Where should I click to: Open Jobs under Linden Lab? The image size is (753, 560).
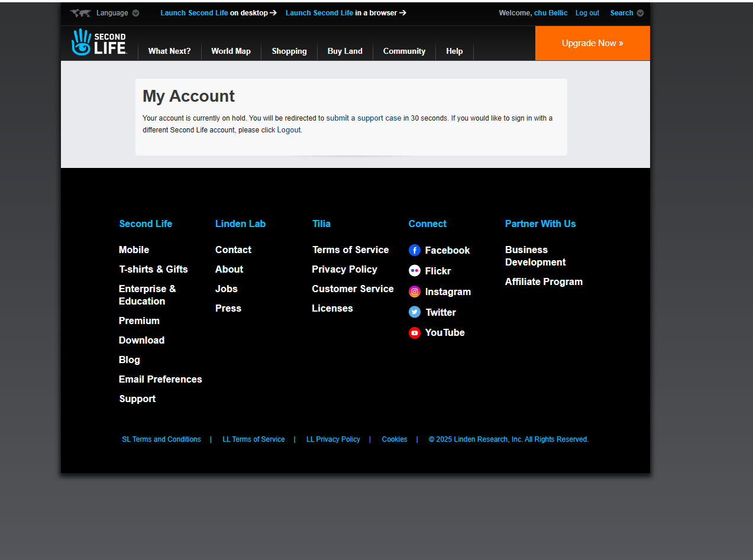coord(227,289)
